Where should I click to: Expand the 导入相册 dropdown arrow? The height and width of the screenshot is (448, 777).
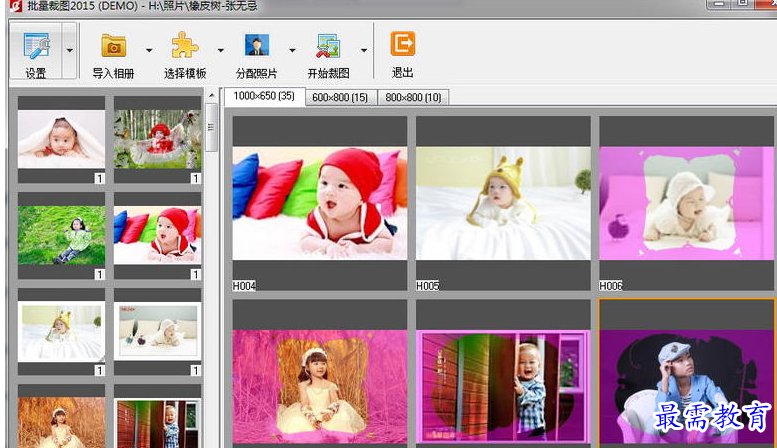pyautogui.click(x=149, y=50)
